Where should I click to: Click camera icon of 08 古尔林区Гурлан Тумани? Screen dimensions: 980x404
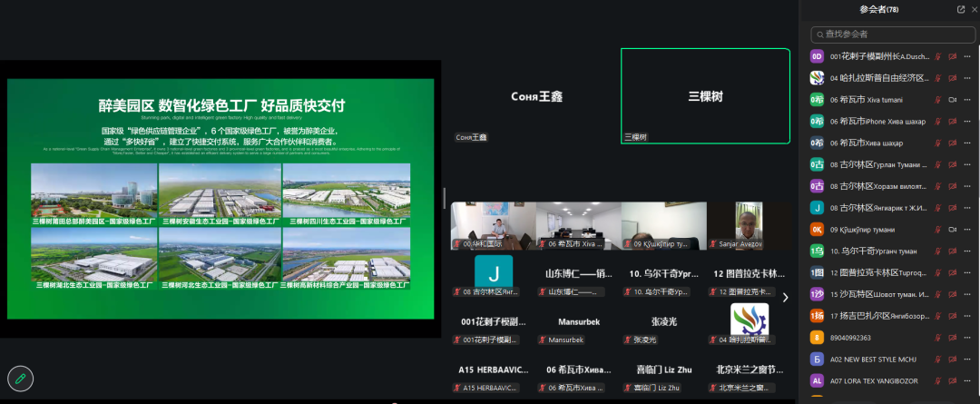953,164
